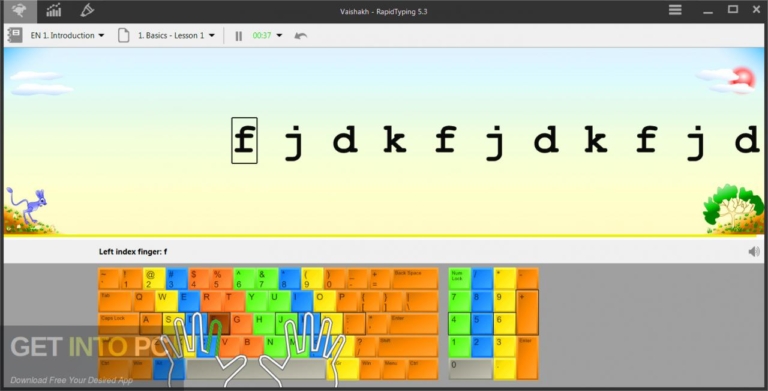Click the numpad 3 key
This screenshot has width=768, height=391.
pyautogui.click(x=504, y=346)
